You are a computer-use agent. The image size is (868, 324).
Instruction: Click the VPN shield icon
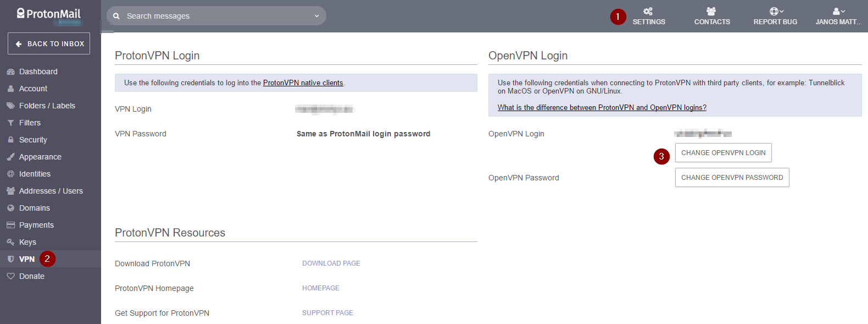click(x=10, y=259)
